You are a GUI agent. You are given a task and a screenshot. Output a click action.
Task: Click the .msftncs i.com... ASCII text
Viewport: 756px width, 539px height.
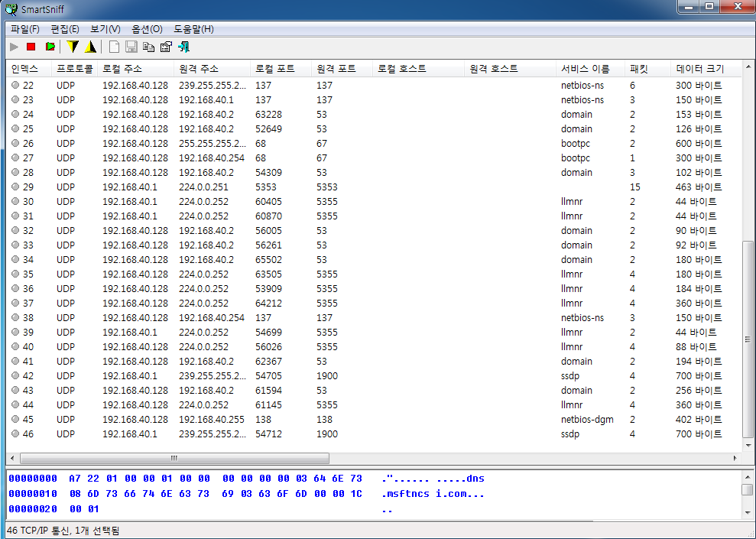pyautogui.click(x=433, y=494)
